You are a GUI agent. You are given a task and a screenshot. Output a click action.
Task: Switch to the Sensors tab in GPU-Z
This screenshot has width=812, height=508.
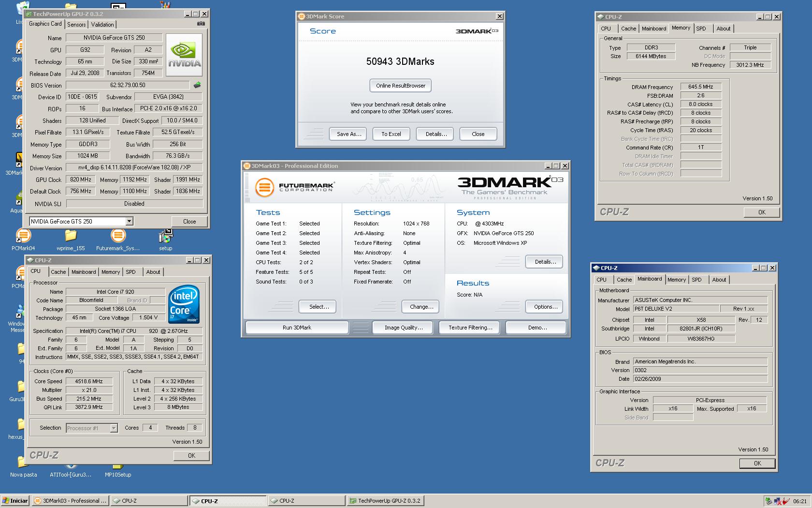pyautogui.click(x=76, y=25)
